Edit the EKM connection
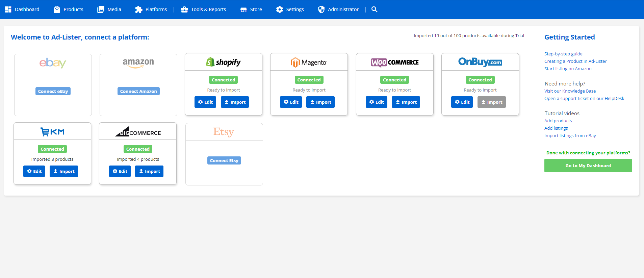Screen dimensions: 644x278 (x=34, y=171)
